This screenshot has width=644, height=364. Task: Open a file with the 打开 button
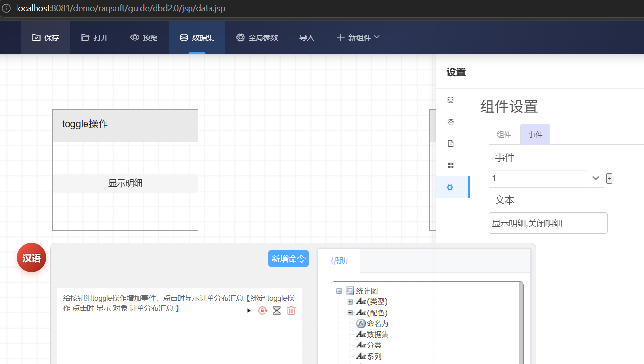(x=95, y=37)
